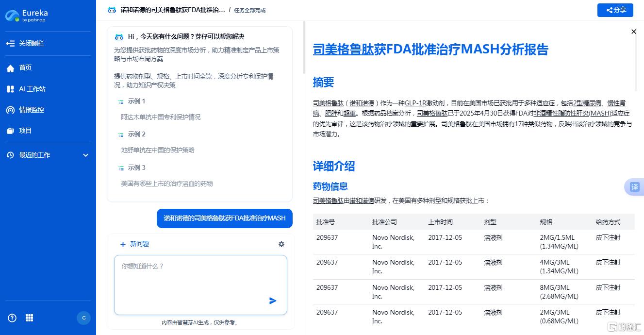Click the 诺和诺德 link in 摘要

pos(362,103)
